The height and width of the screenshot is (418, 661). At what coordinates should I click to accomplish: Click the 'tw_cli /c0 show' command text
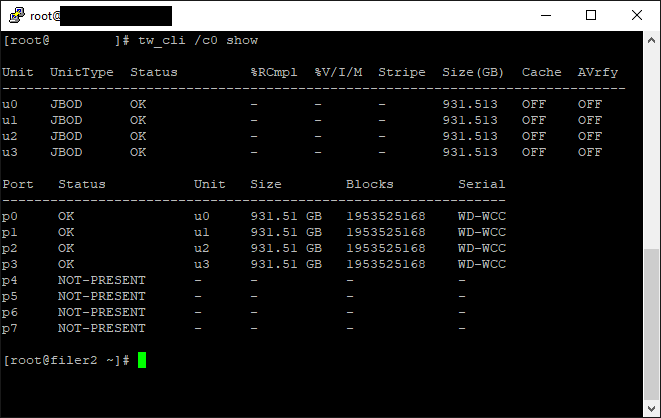click(198, 40)
